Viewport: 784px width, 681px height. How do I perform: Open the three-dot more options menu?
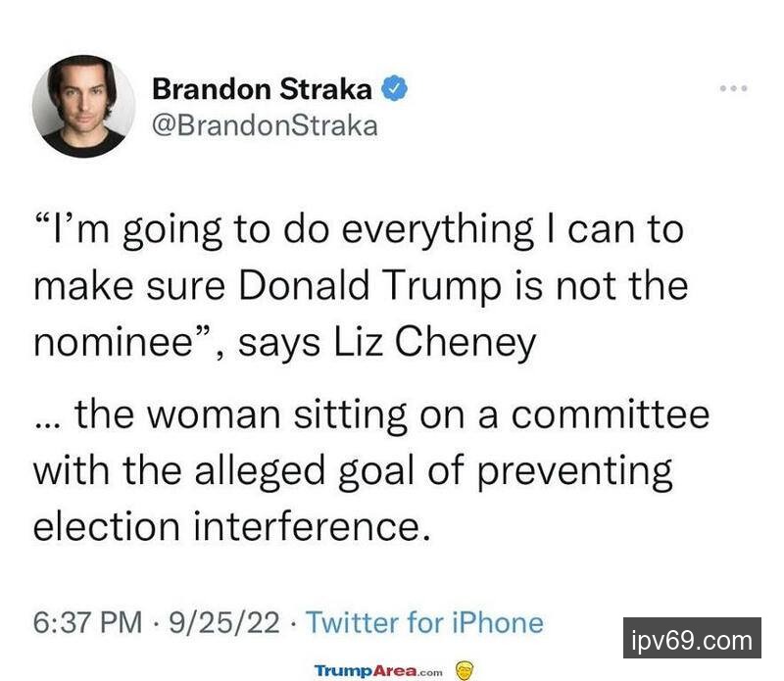732,89
